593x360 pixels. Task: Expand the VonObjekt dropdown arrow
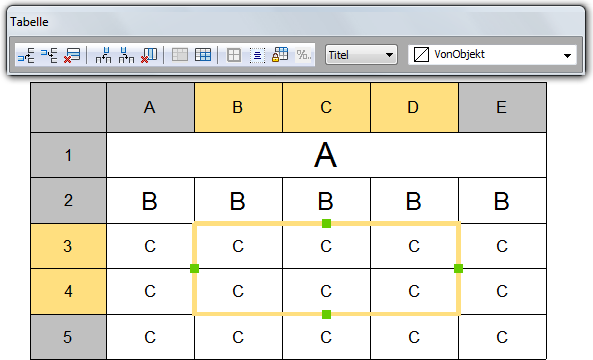[567, 56]
